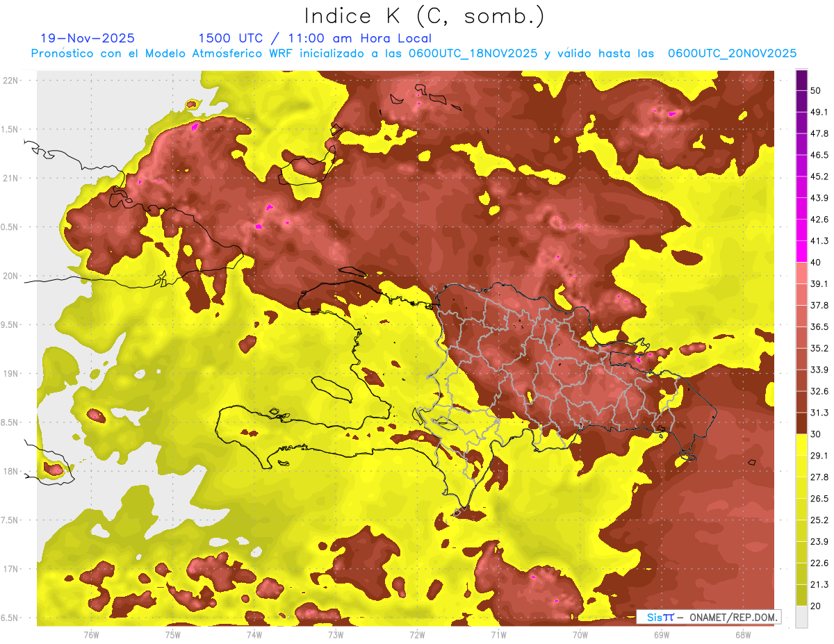Image resolution: width=834 pixels, height=644 pixels.
Task: Click the color scale value '42.6'
Action: pyautogui.click(x=819, y=220)
